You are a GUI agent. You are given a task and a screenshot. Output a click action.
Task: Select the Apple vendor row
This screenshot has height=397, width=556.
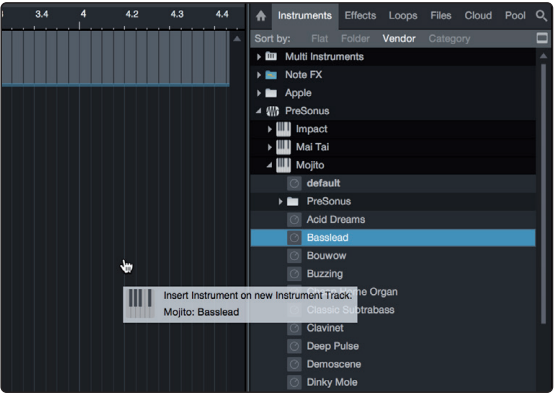[393, 93]
